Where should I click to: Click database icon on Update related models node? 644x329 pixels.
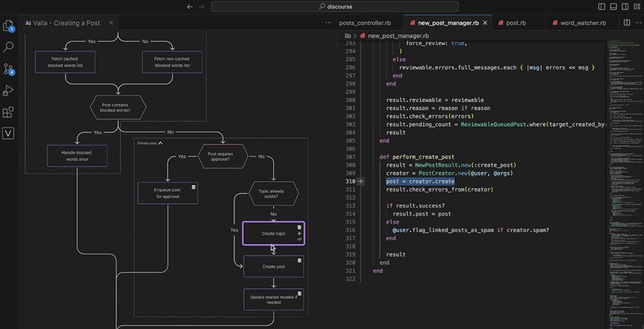[x=299, y=294]
